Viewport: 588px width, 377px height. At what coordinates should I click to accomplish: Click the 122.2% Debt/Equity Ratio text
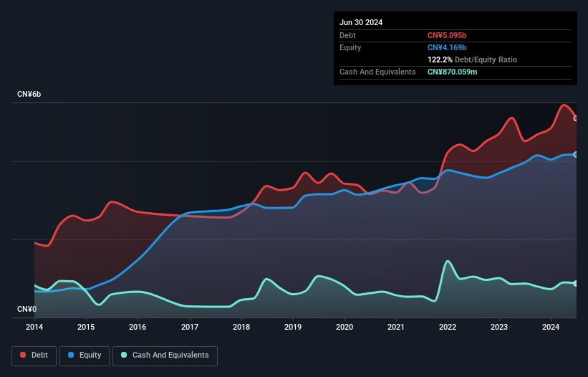[x=472, y=59]
